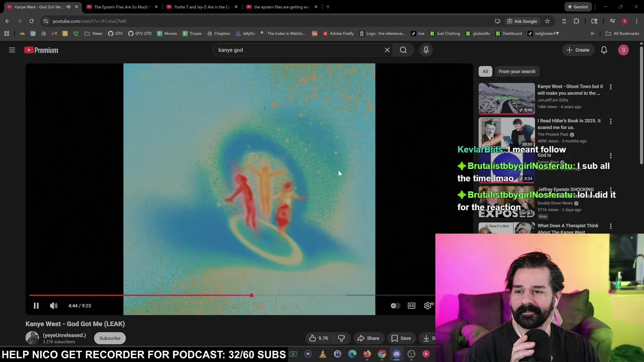
Task: Open options for Hitler's Book video
Action: click(611, 121)
